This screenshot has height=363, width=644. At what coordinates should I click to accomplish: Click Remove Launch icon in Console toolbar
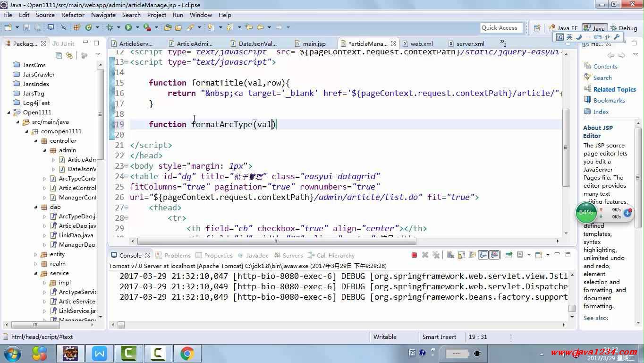(425, 255)
